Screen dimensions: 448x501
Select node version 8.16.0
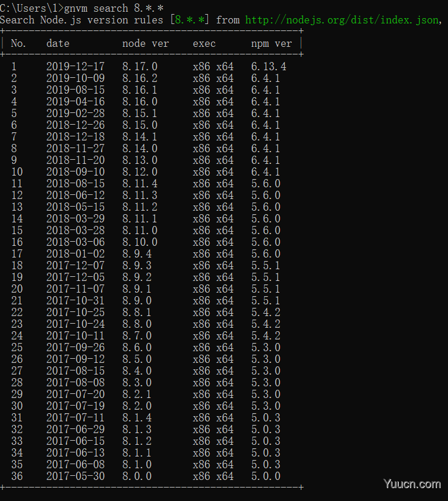coord(140,102)
